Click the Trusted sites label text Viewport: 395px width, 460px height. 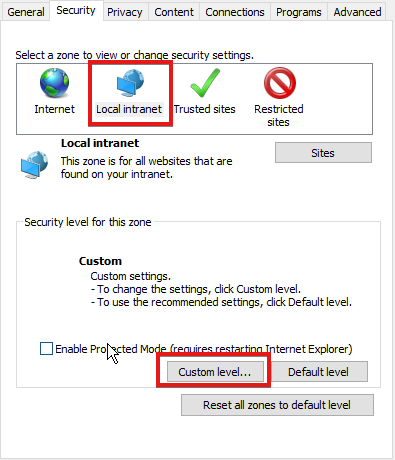205,109
